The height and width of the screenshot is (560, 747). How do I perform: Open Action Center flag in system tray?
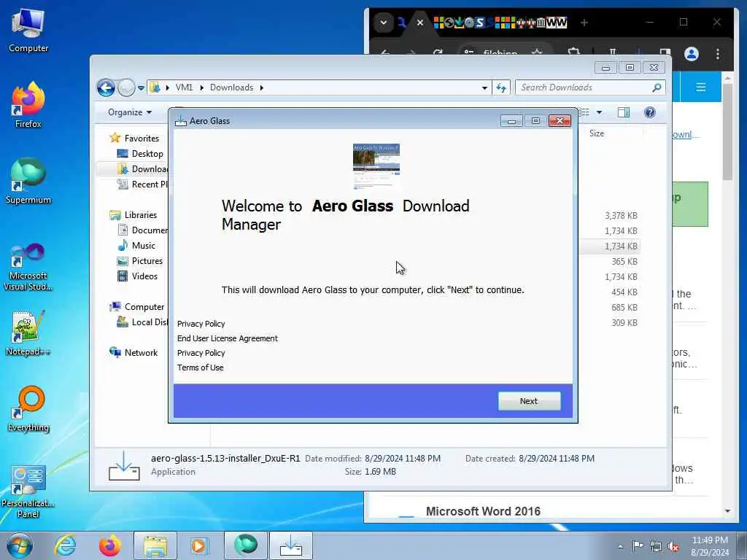[x=638, y=545]
